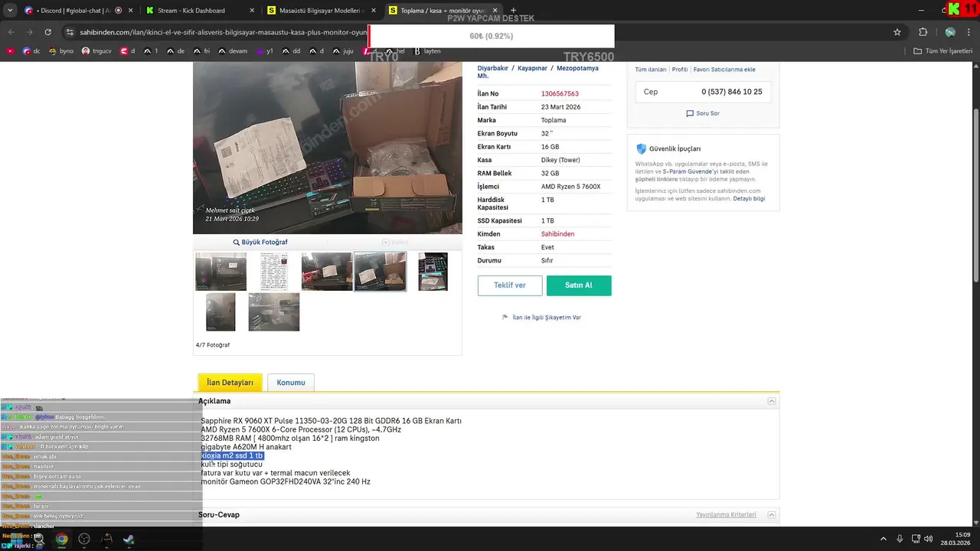Click the Kayapınar district link

[532, 68]
